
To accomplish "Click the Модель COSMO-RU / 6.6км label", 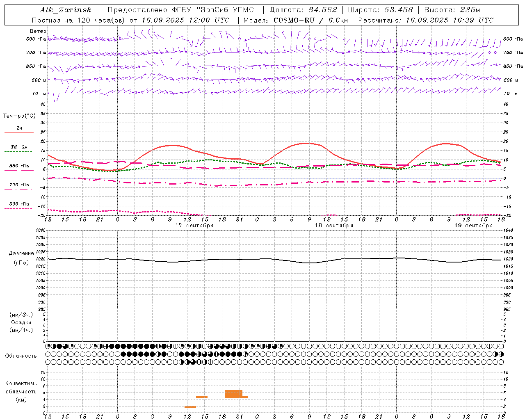I will [296, 20].
